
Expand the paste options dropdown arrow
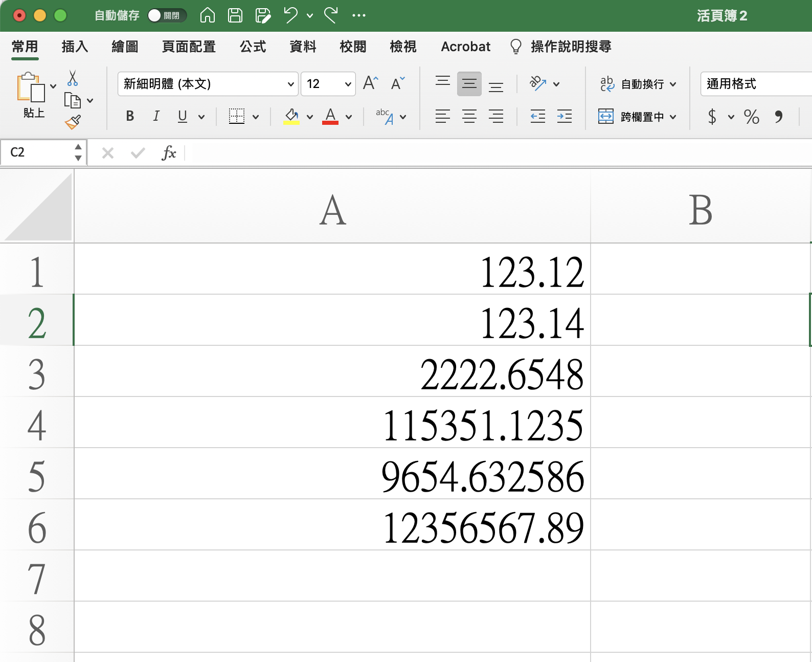tap(53, 86)
